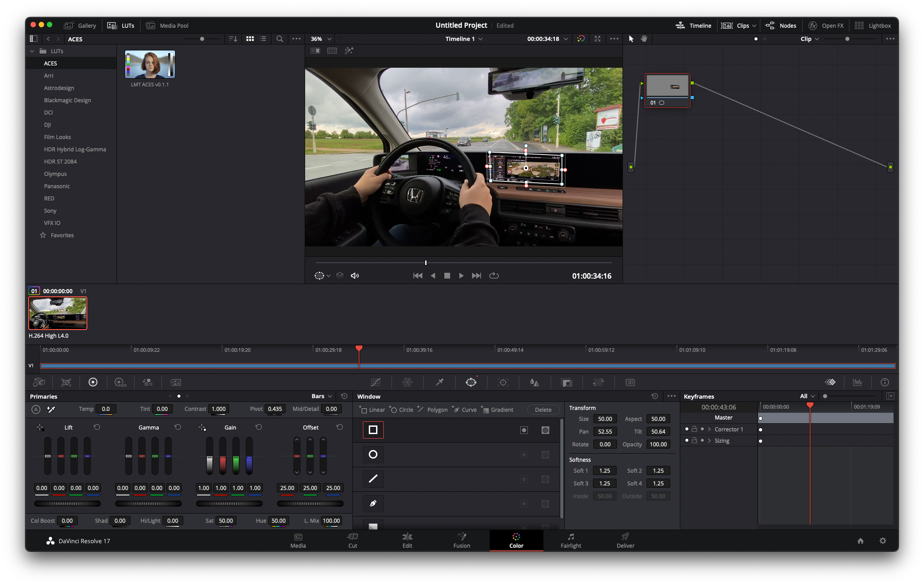The width and height of the screenshot is (924, 585).
Task: Show the Scopes panel
Action: (x=858, y=382)
